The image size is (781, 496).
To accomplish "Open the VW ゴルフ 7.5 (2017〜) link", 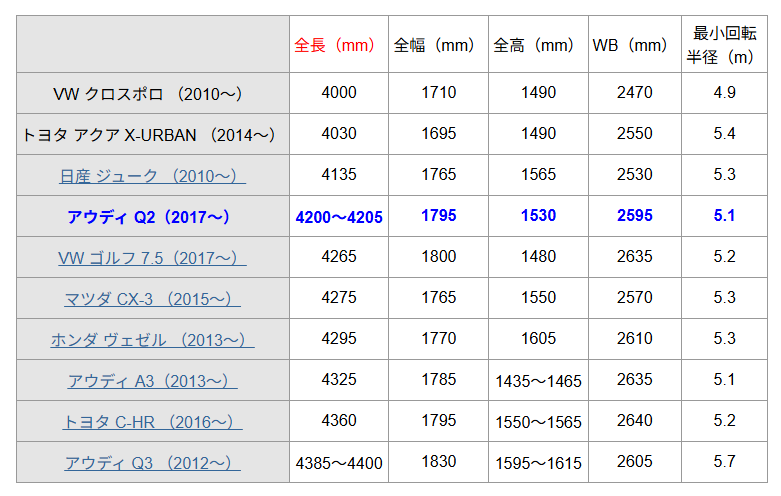I will (152, 258).
